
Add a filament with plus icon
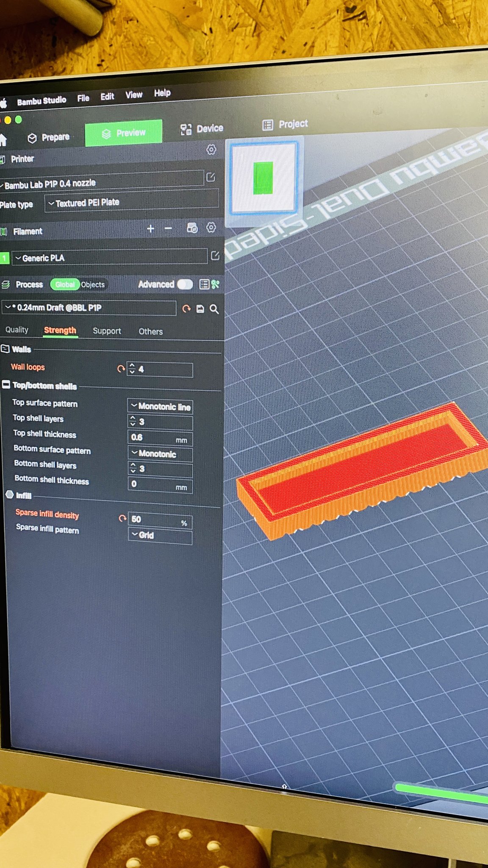[x=150, y=229]
